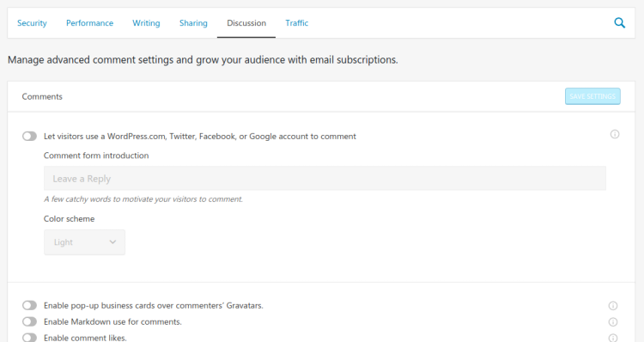This screenshot has height=342, width=644.
Task: Click the Comment form introduction label
Action: tap(96, 156)
